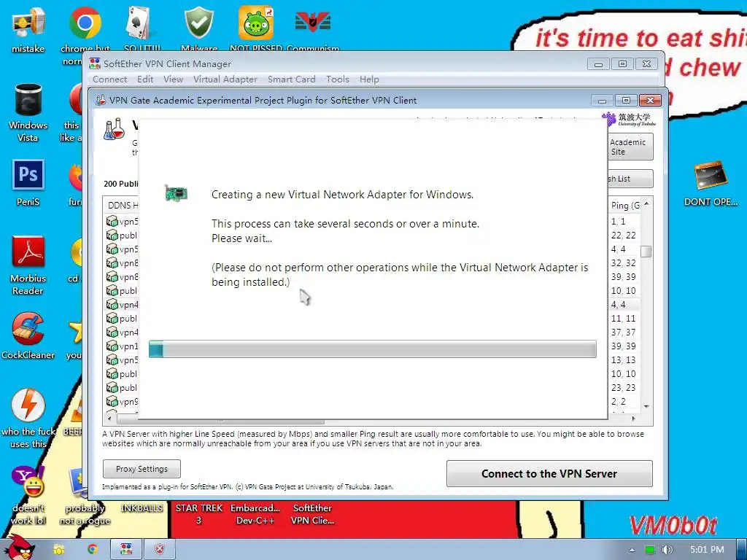Open the Virtual Adapter menu
The width and height of the screenshot is (747, 560).
225,79
